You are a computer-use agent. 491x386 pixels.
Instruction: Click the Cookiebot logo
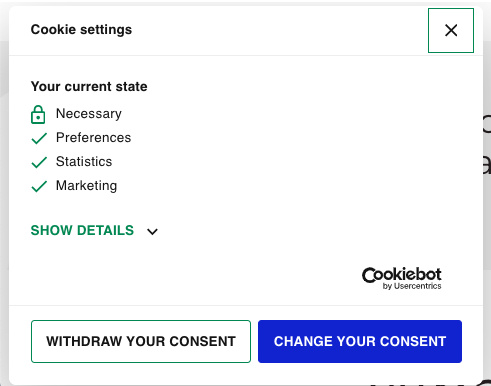coord(402,278)
